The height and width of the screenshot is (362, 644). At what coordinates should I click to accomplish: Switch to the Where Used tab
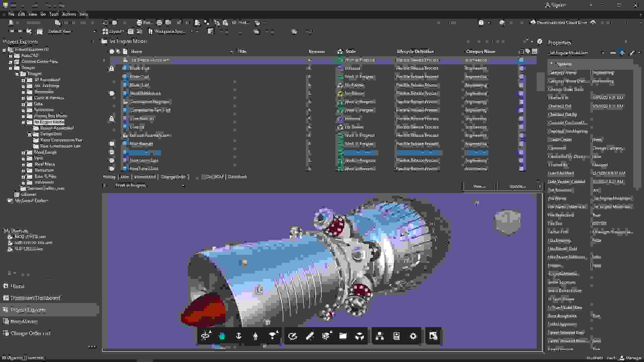145,177
